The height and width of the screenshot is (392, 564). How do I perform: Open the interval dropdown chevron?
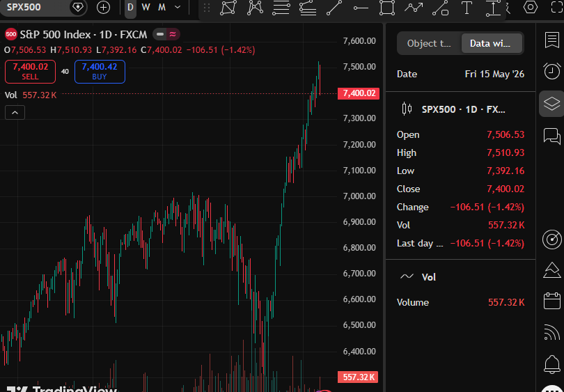tap(178, 7)
